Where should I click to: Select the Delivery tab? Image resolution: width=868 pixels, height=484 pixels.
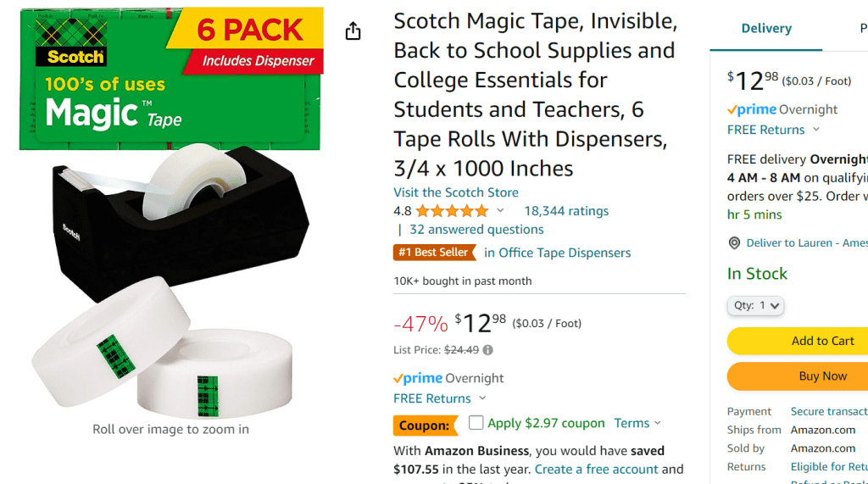point(766,28)
